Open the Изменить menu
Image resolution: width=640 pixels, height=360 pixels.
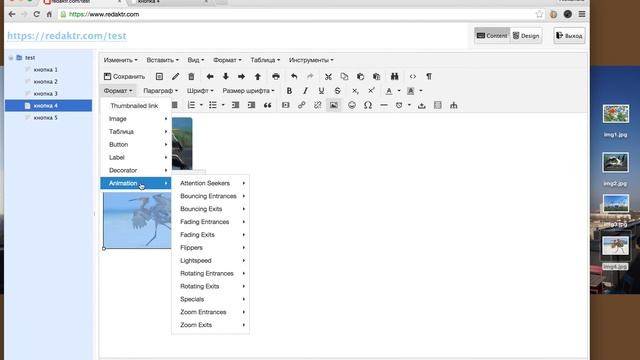120,60
